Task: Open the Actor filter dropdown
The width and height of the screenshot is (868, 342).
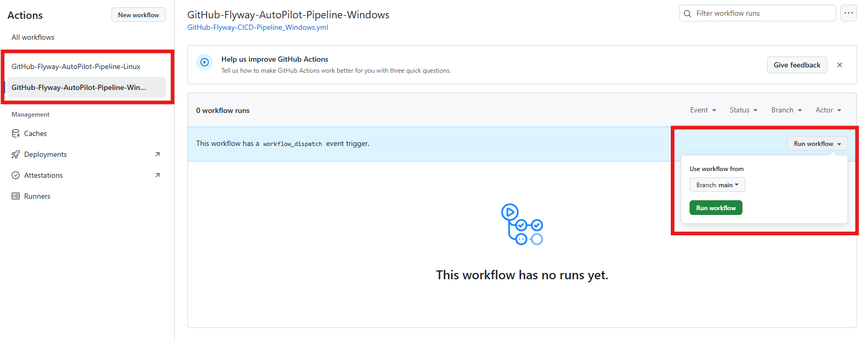Action: pos(828,110)
